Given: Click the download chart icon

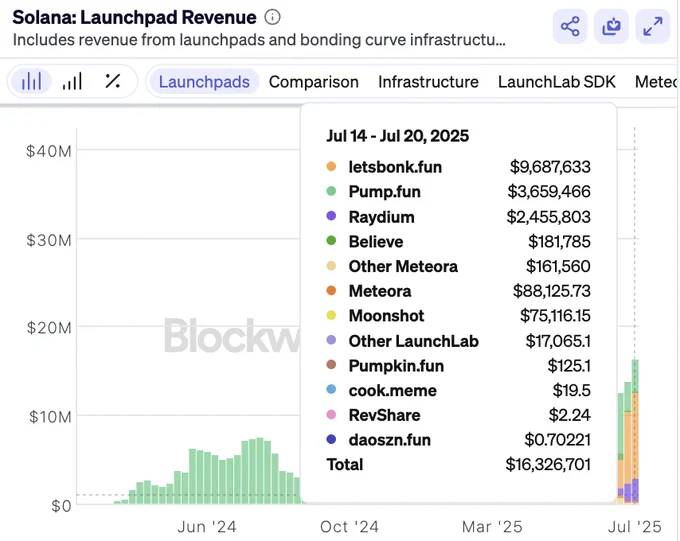Looking at the screenshot, I should click(611, 26).
